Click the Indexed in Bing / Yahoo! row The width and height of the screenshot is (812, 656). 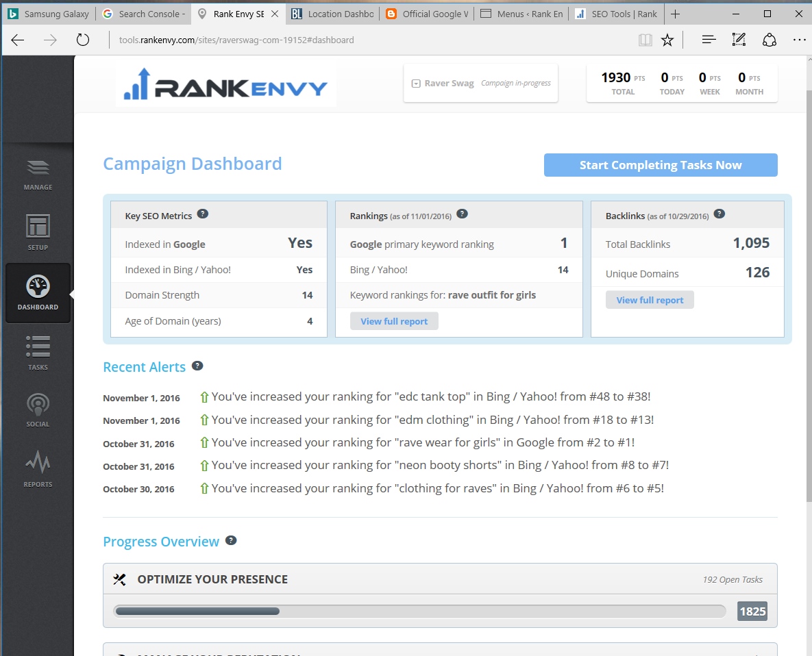pyautogui.click(x=219, y=270)
